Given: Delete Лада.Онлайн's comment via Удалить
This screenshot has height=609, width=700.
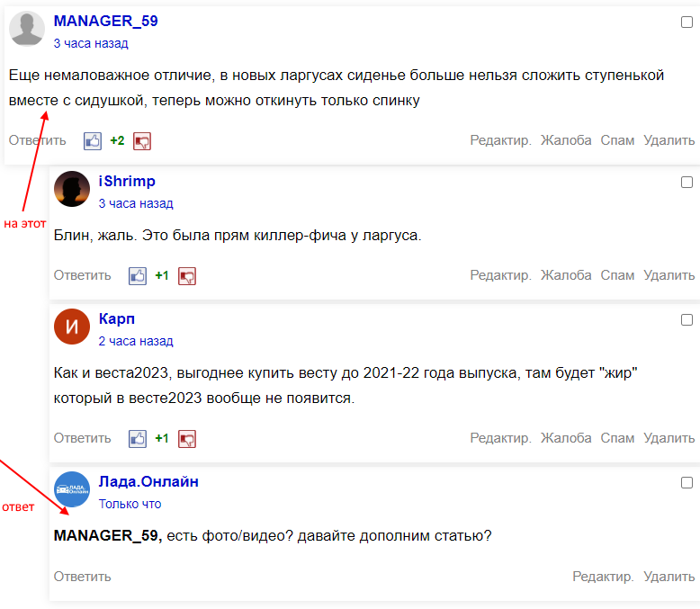Looking at the screenshot, I should tap(669, 577).
